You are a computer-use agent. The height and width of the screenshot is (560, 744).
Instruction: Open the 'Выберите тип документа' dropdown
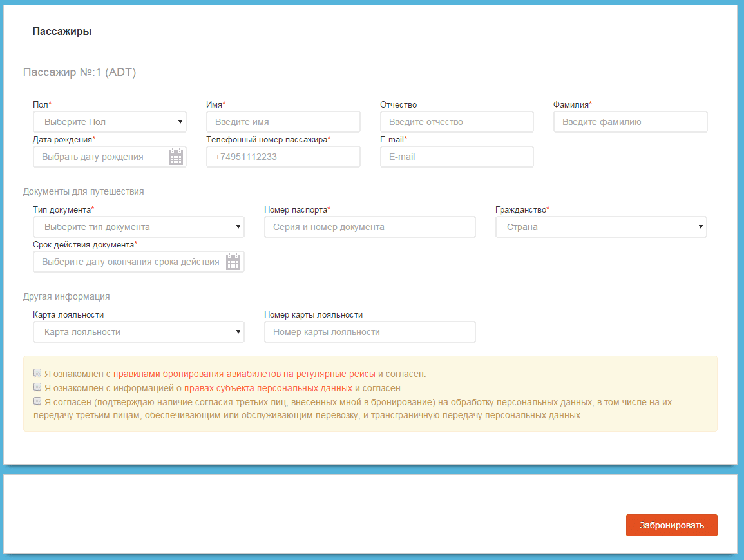point(138,227)
